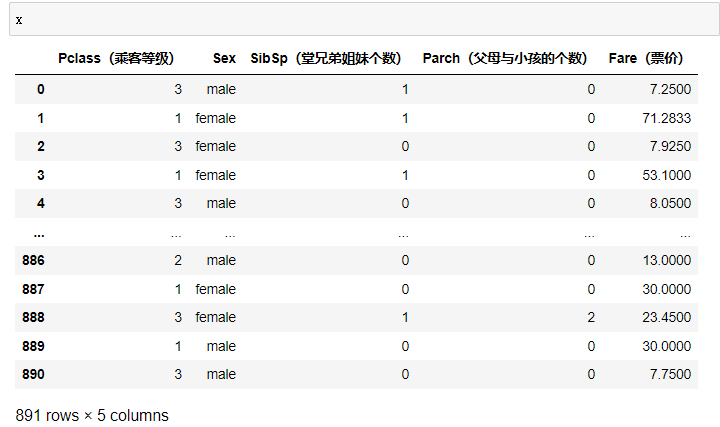Click the Sex column header
The width and height of the screenshot is (720, 427).
point(224,59)
